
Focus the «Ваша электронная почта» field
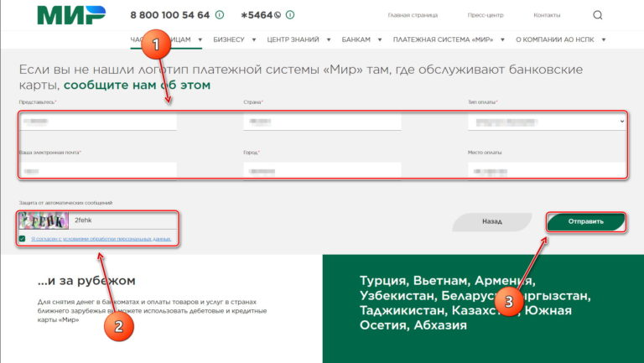[98, 171]
